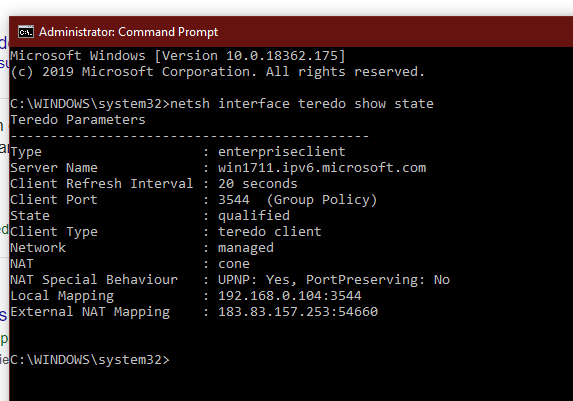Click the 'Server Name' label

(54, 168)
